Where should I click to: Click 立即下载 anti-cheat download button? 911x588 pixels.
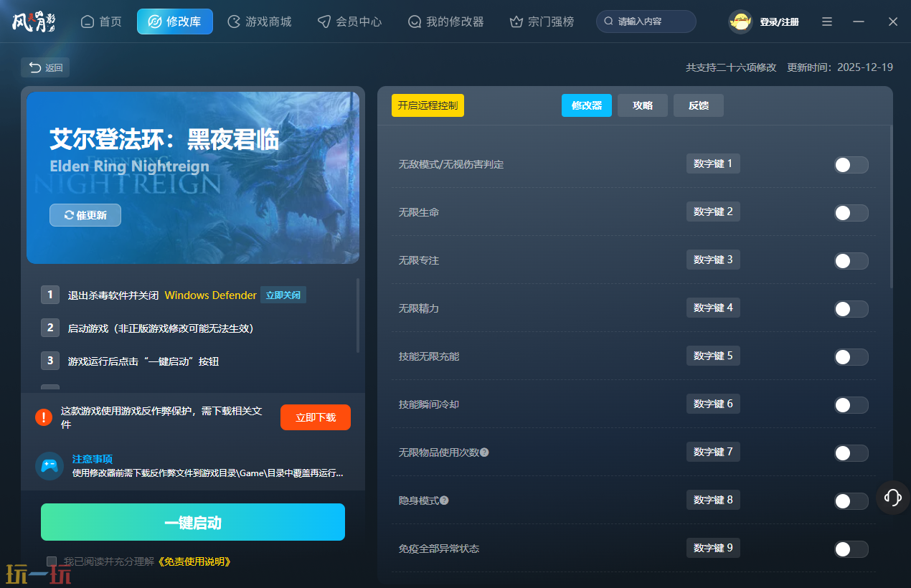tap(316, 417)
